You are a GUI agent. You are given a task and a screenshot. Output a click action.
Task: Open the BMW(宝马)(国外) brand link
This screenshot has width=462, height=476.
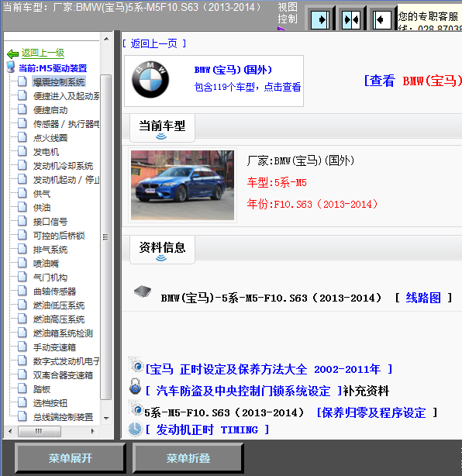click(x=233, y=70)
